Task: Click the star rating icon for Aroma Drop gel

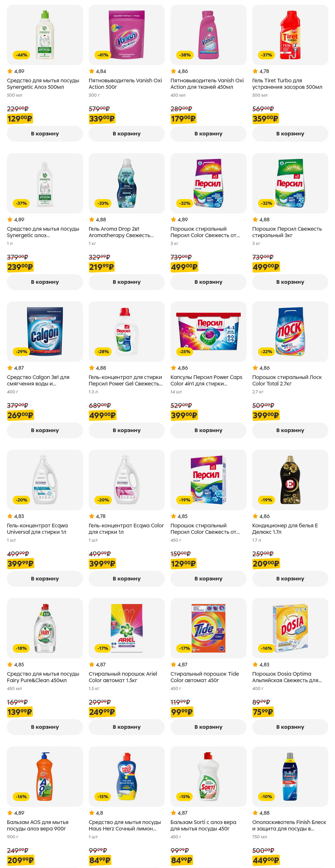Action: tap(92, 219)
